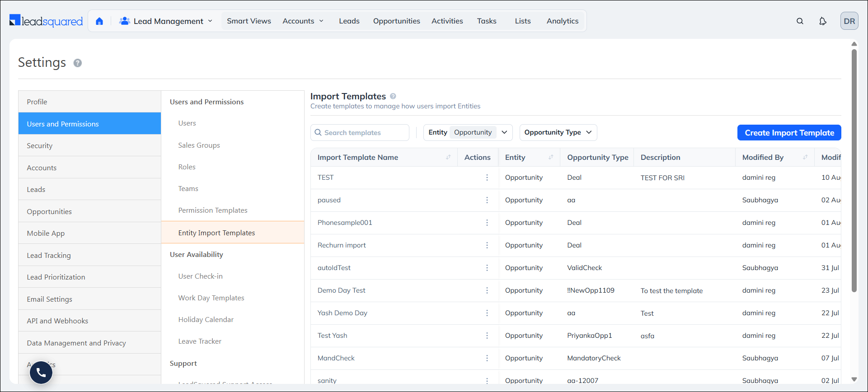The width and height of the screenshot is (868, 392).
Task: Open the Opportunity Type filter dropdown
Action: click(558, 132)
